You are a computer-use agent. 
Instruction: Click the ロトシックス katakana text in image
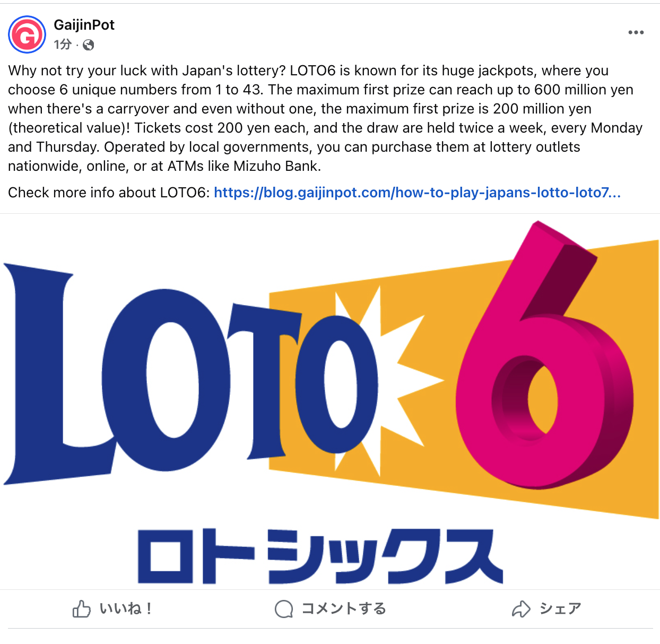[x=320, y=556]
